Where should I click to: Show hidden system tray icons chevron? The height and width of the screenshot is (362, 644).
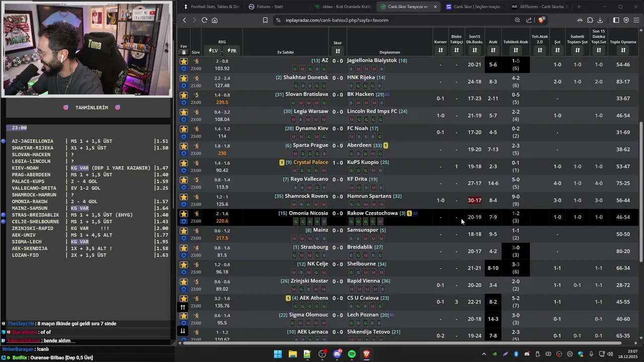point(484,354)
